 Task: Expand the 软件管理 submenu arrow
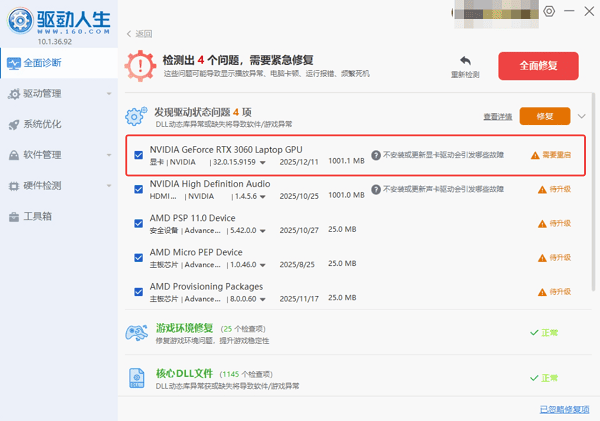[109, 155]
